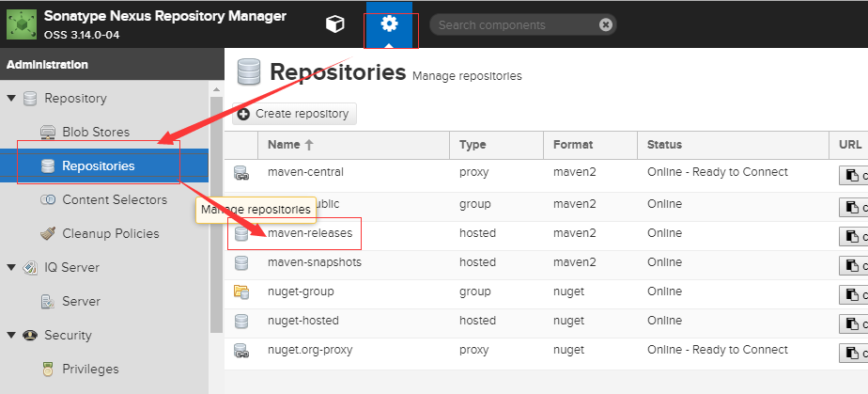The image size is (868, 394).
Task: Open Content Selectors in sidebar
Action: [115, 199]
